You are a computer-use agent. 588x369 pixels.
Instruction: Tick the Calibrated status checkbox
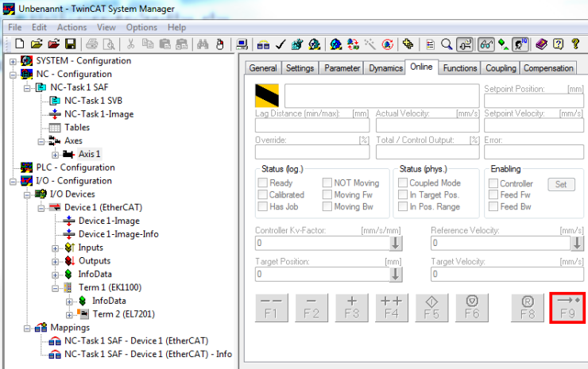point(263,194)
